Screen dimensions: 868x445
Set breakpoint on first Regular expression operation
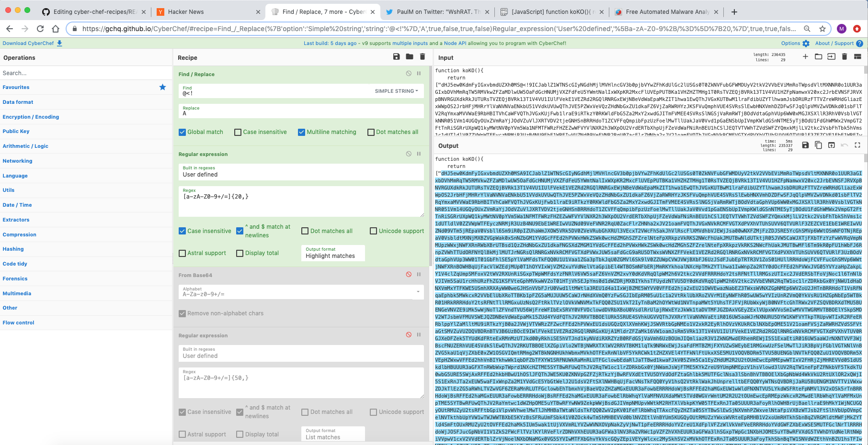[419, 154]
